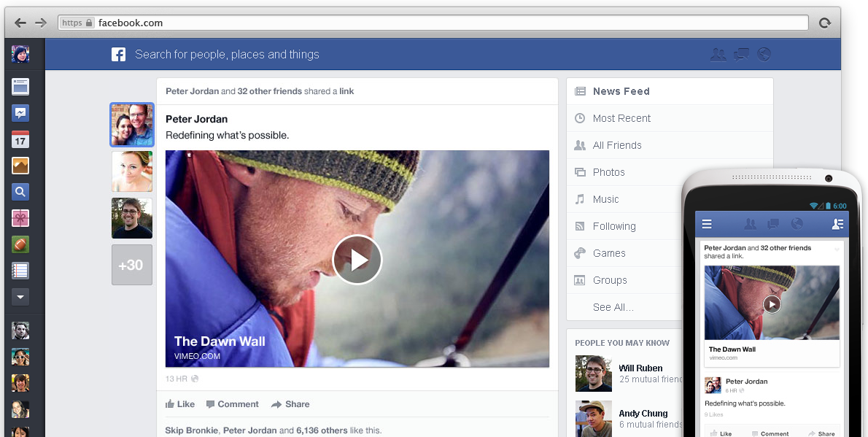
Task: Click the globe notifications icon in header
Action: (764, 54)
